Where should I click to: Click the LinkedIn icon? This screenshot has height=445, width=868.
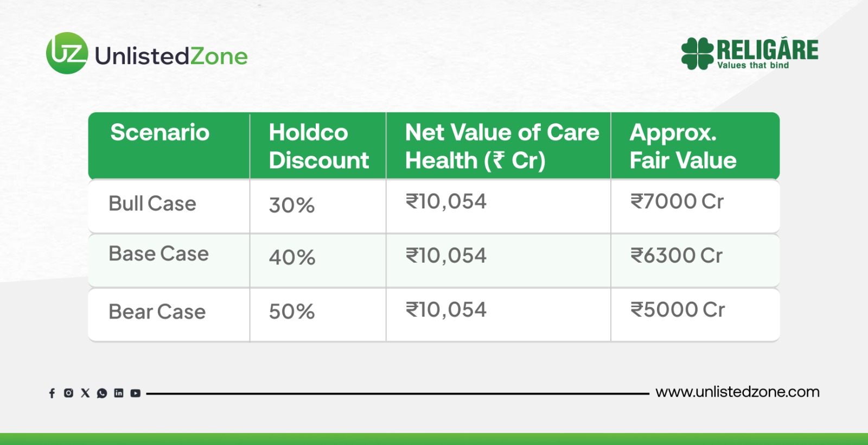coord(119,393)
